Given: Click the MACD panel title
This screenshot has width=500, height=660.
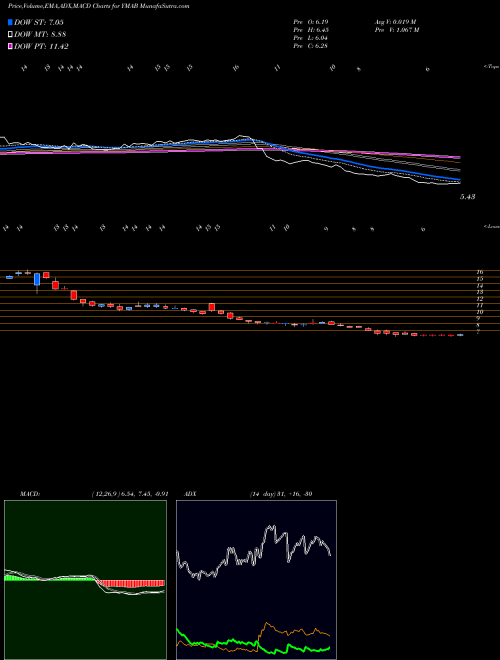Looking at the screenshot, I should pos(30,494).
